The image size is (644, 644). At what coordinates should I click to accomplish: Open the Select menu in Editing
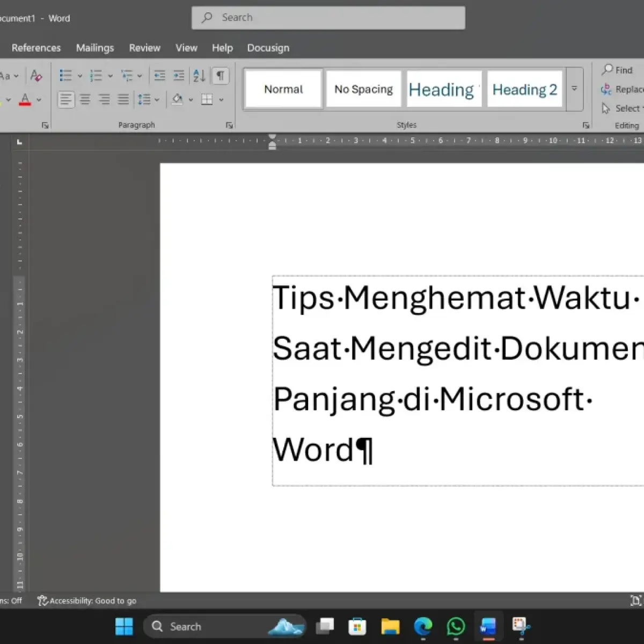coord(622,108)
